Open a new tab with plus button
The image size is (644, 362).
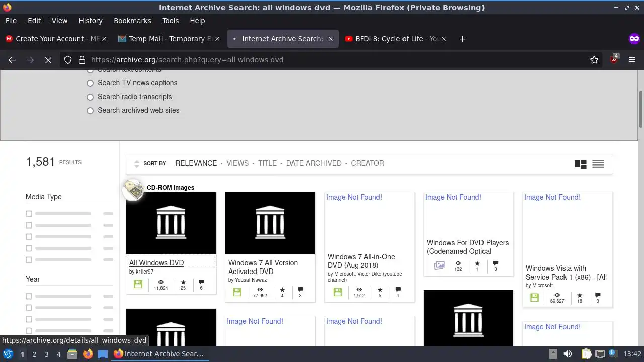pyautogui.click(x=462, y=39)
